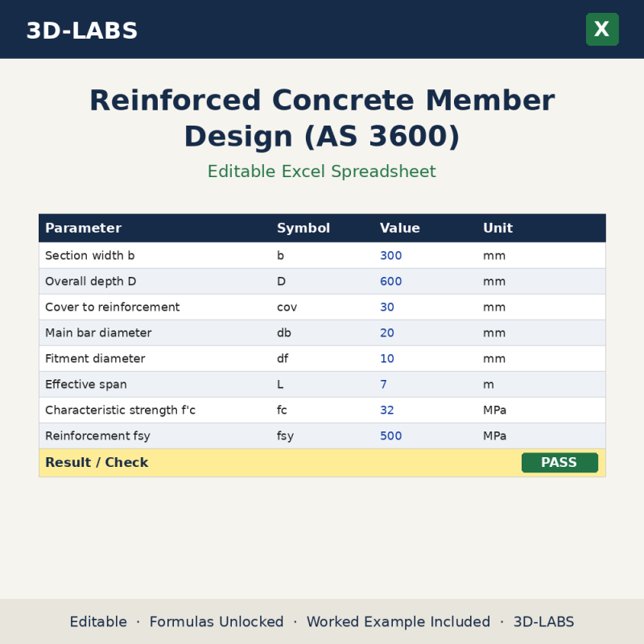Click 'Formulas Unlocked' in the footer

(217, 621)
